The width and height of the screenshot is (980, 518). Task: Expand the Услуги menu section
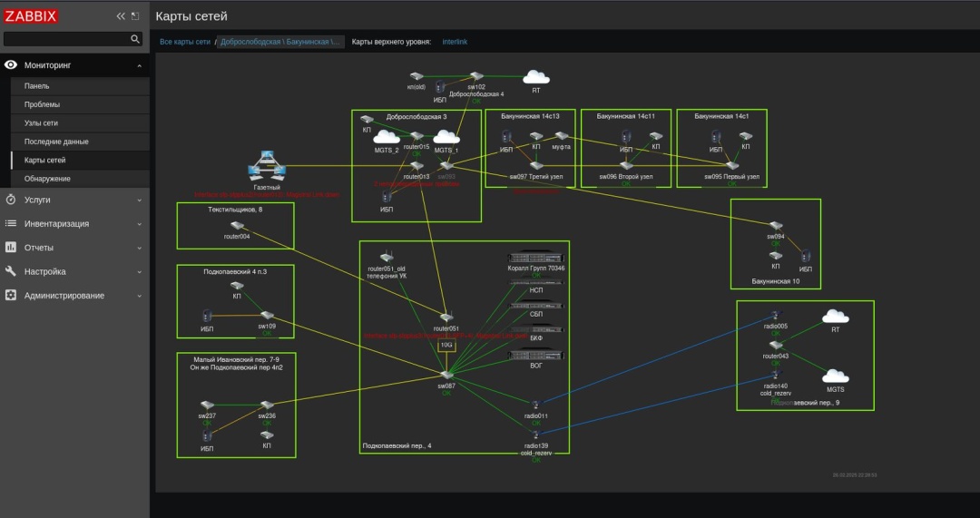(74, 200)
